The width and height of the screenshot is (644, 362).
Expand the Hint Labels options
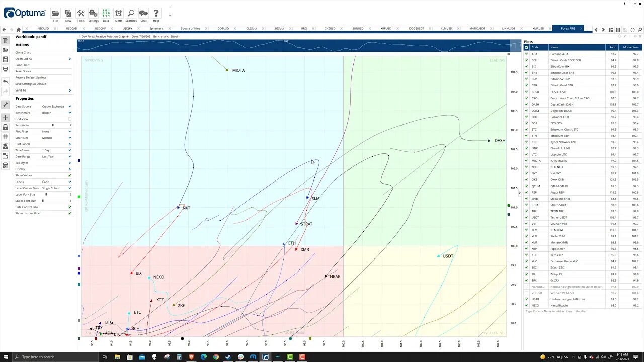point(43,144)
